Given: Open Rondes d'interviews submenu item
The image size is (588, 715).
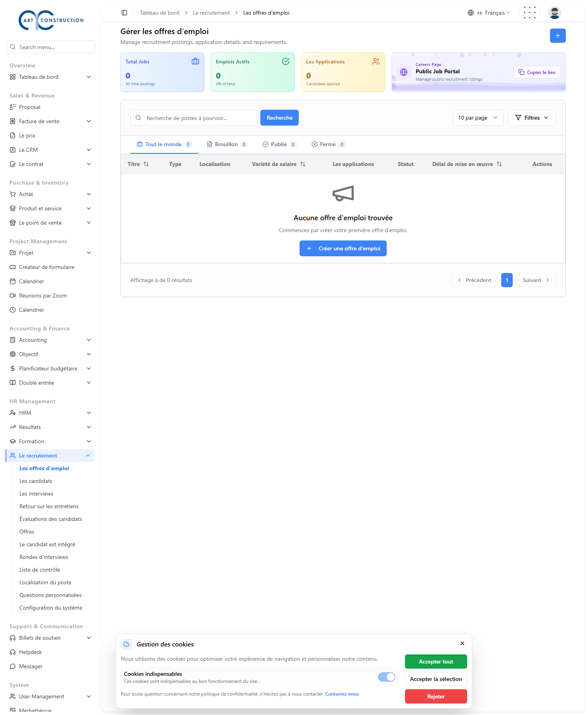Looking at the screenshot, I should 44,557.
